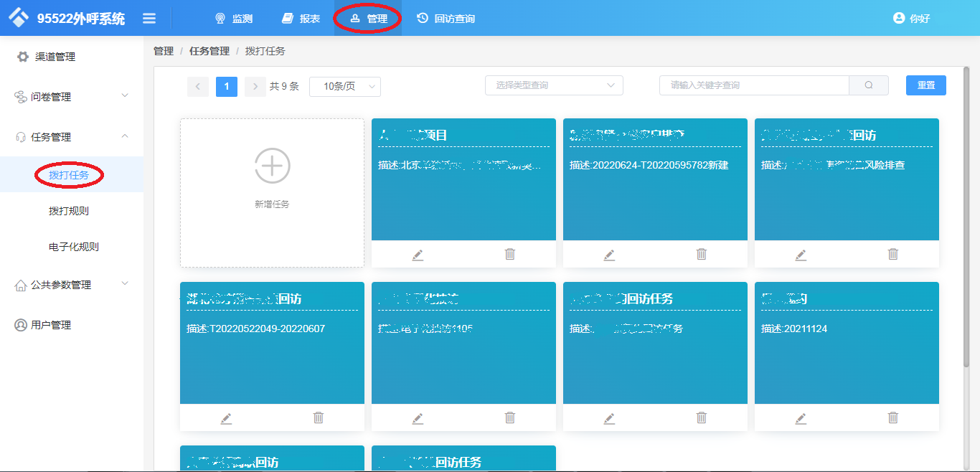980x472 pixels.
Task: Click the 请输入关键字查询 search field
Action: click(753, 85)
